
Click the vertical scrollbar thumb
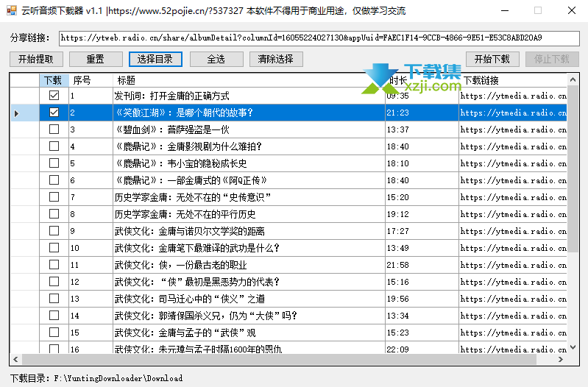(573, 168)
